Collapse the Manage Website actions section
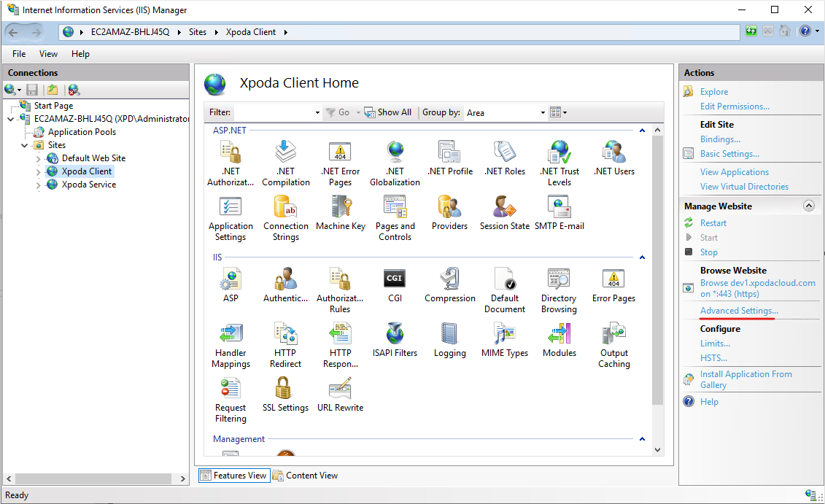 [x=809, y=206]
